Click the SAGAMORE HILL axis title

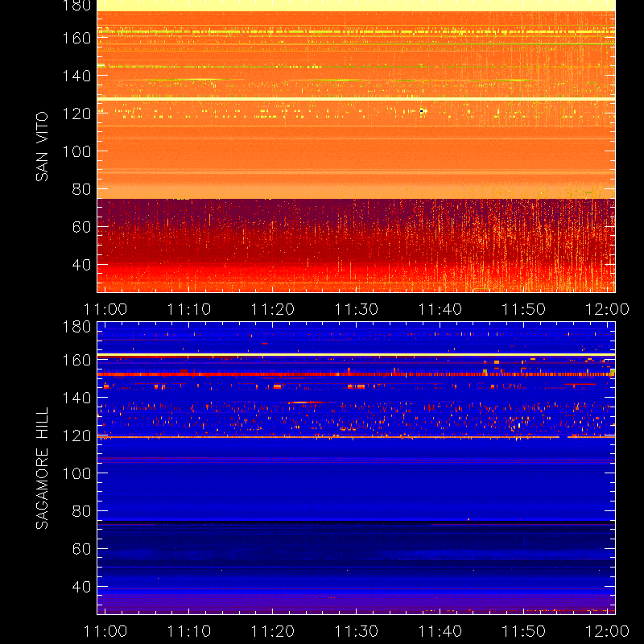pos(42,469)
